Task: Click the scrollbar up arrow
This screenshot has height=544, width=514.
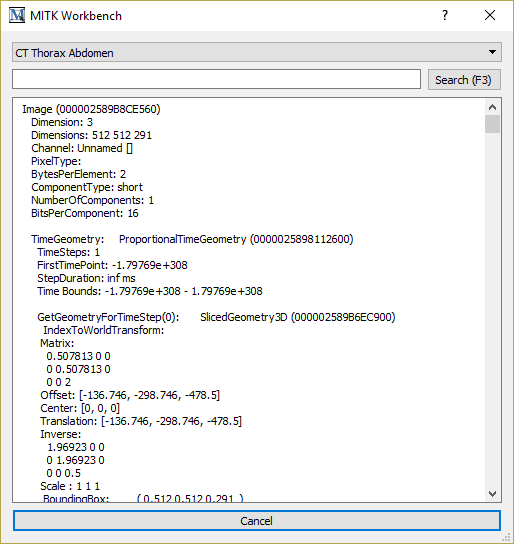Action: click(492, 108)
